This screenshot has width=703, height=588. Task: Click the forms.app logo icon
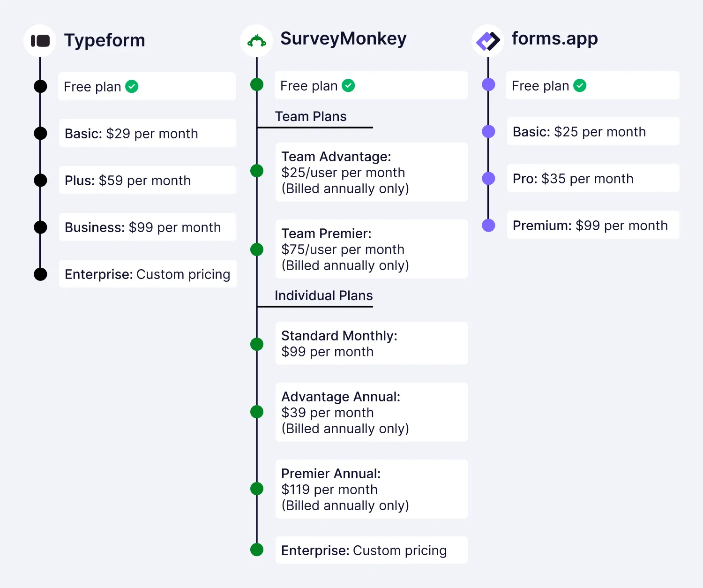(x=488, y=41)
